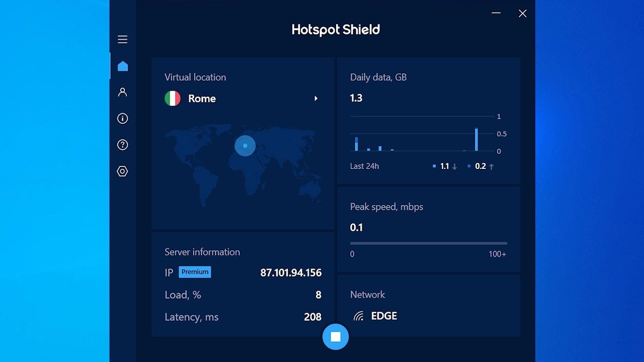
Task: Click the Latency, ms label
Action: click(192, 317)
